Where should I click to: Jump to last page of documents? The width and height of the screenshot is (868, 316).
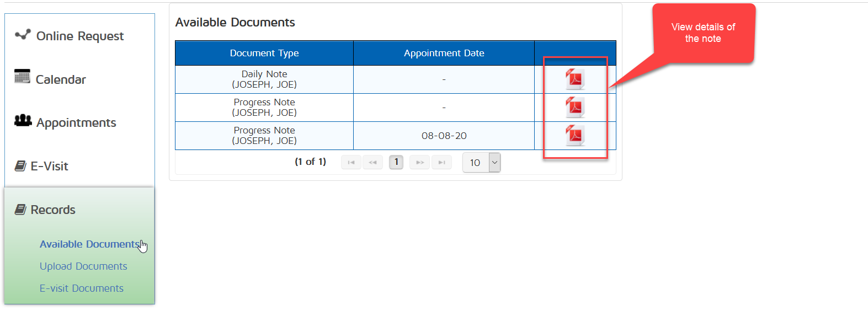(441, 163)
